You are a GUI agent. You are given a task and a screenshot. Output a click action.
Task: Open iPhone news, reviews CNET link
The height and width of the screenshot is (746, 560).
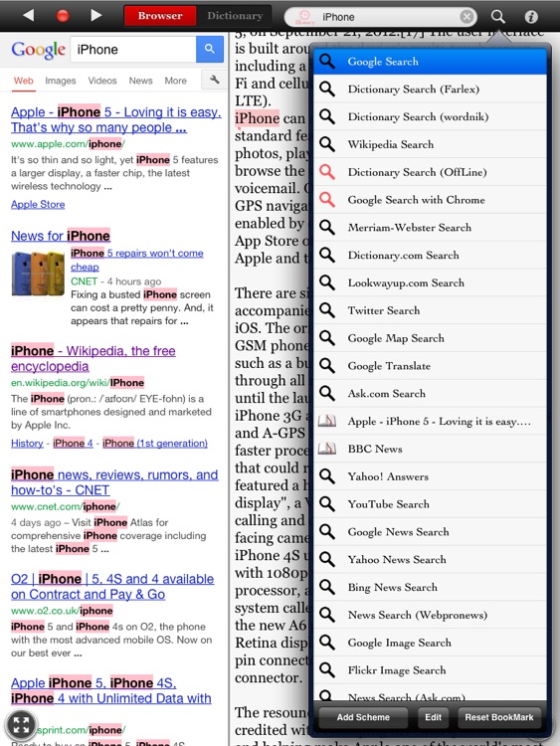[114, 482]
